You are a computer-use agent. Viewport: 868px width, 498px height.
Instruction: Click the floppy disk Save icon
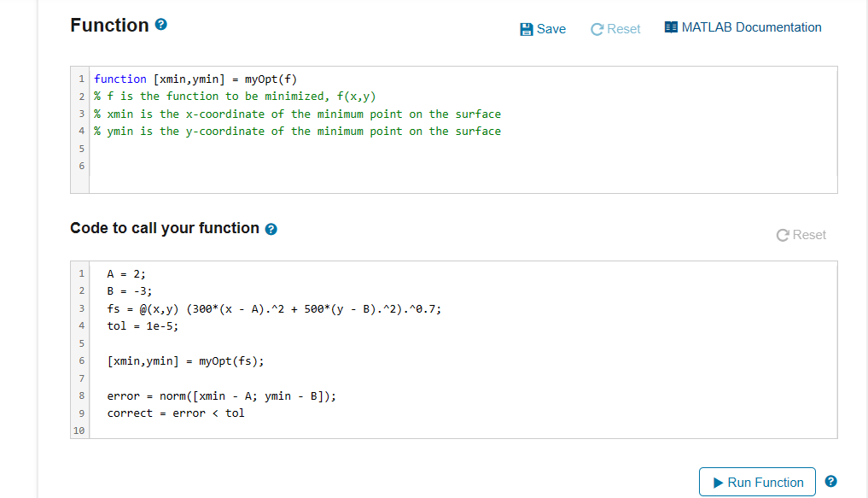tap(526, 29)
